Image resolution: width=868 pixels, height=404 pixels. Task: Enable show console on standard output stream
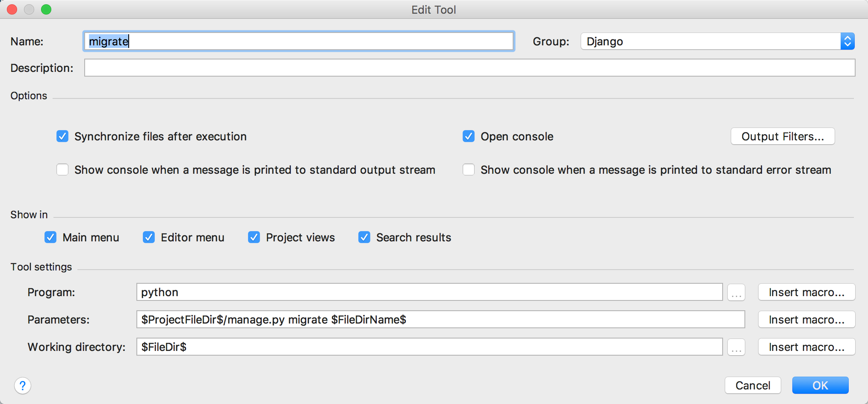point(62,170)
